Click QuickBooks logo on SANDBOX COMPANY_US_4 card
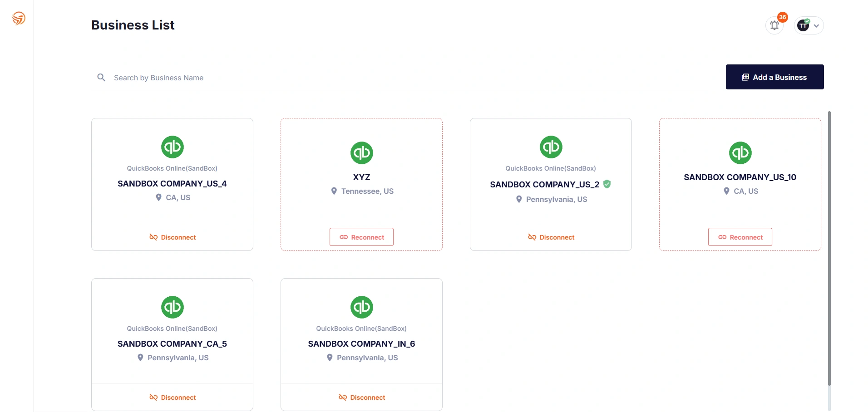 click(172, 147)
